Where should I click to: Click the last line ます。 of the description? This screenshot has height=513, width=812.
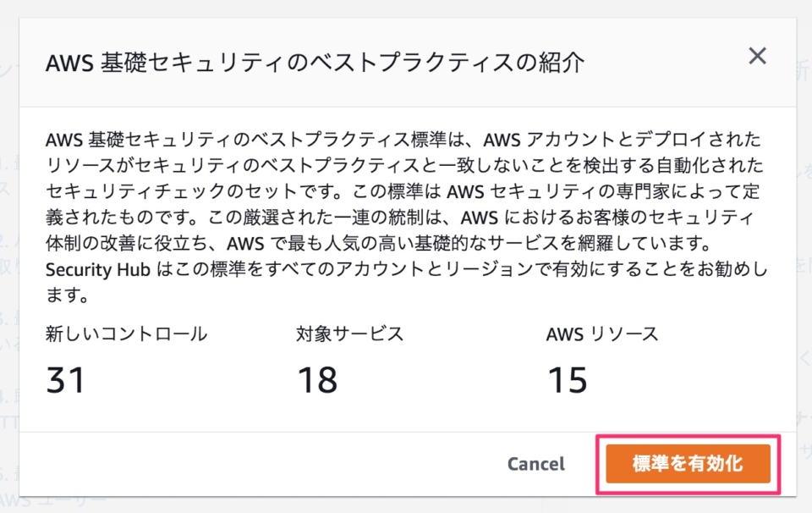[68, 296]
